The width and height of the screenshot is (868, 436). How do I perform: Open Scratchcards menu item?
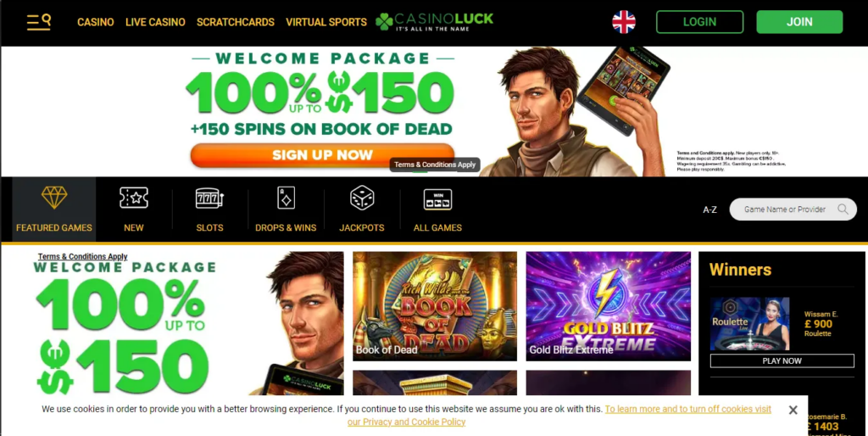pos(236,22)
